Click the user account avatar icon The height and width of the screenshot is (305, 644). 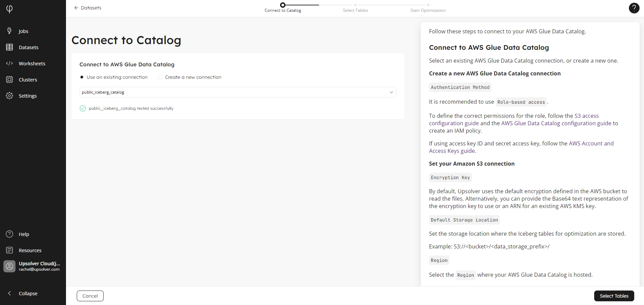(9, 266)
